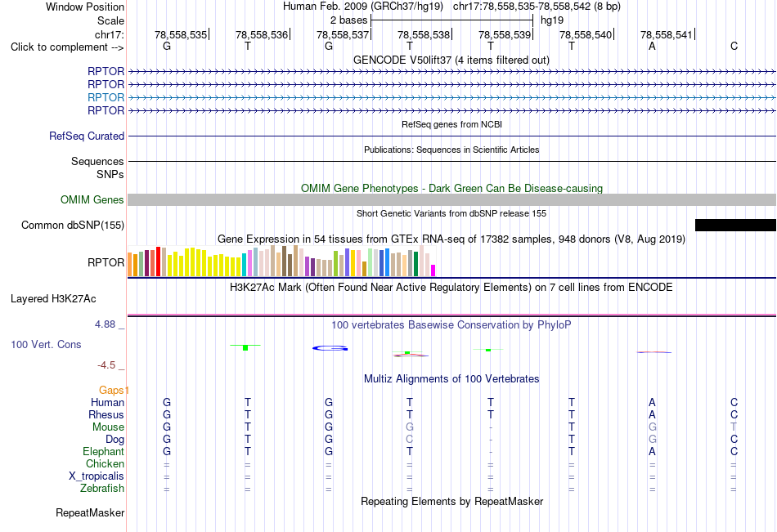Screen dimensions: 777x532
Task: Click the RepeatMasker track label
Action: pos(90,512)
